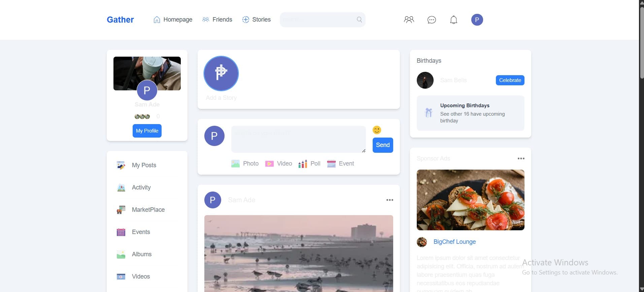Open the sponsored food ad image
This screenshot has height=292, width=644.
pos(471,200)
